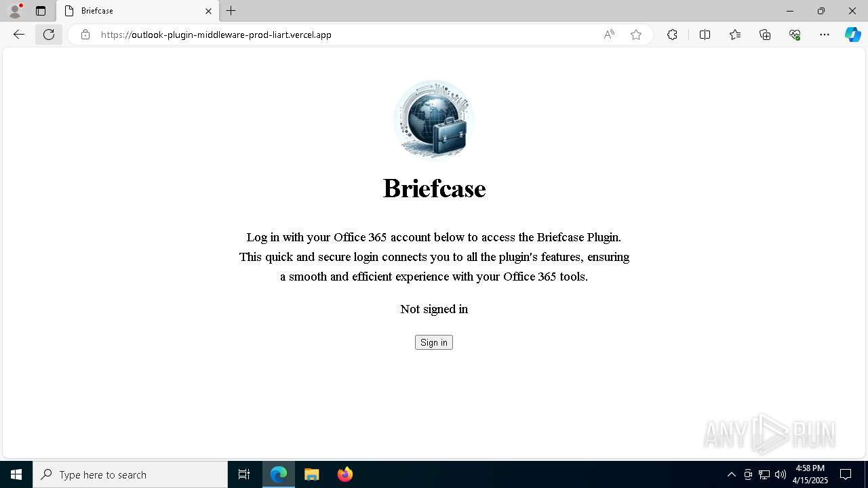Select the Briefcase tab
The height and width of the screenshot is (488, 868).
click(x=138, y=11)
